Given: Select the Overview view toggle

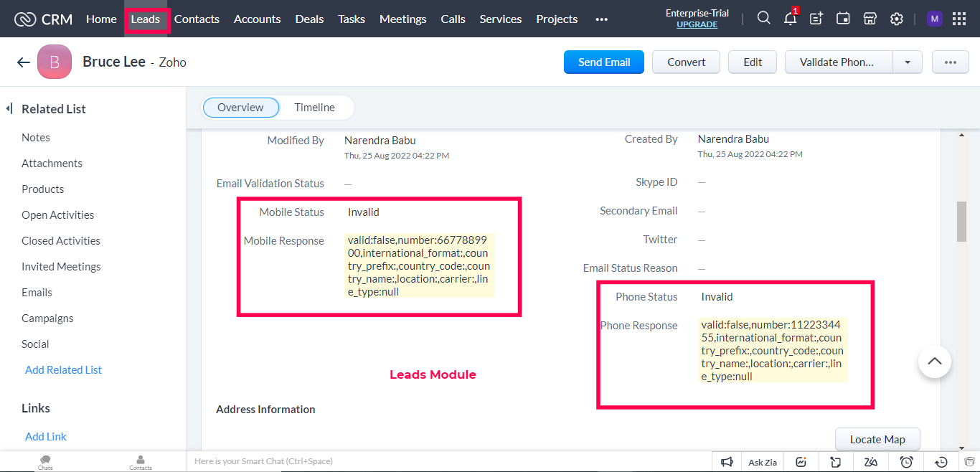Looking at the screenshot, I should click(x=240, y=108).
